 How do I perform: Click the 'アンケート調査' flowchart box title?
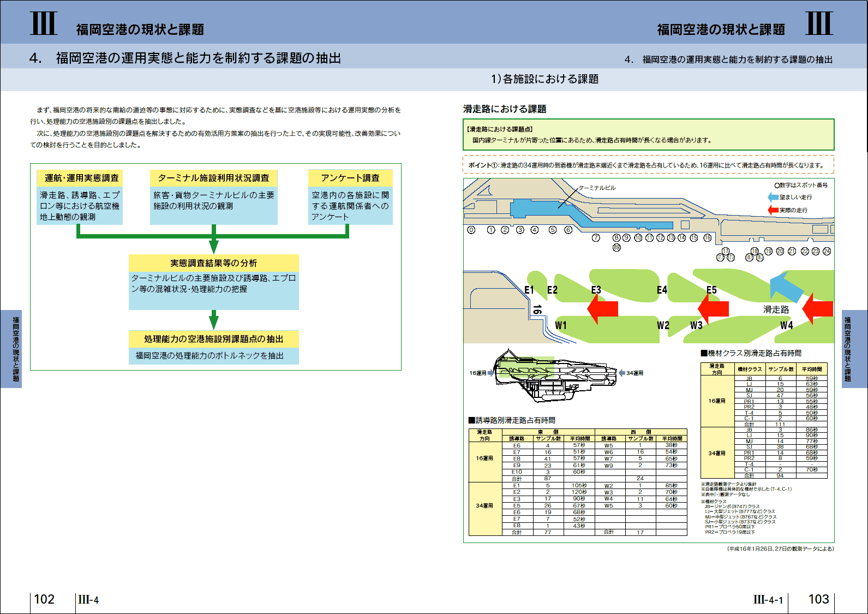(350, 178)
